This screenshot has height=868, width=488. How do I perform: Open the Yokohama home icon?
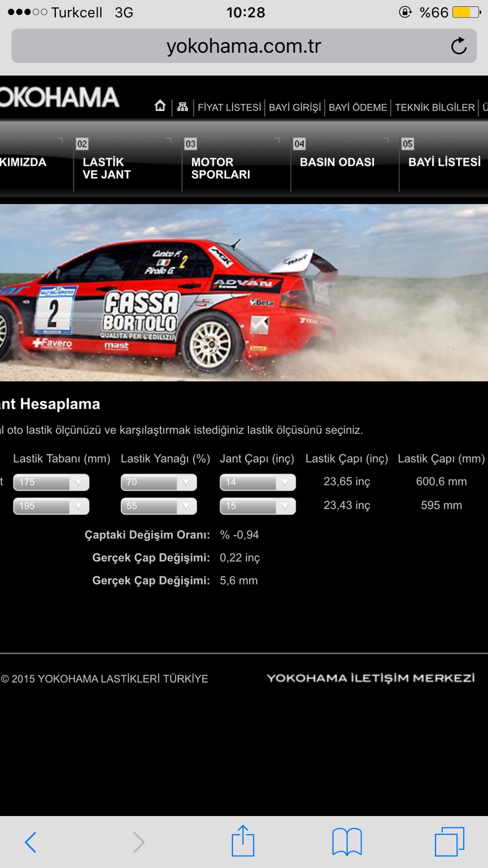(160, 106)
